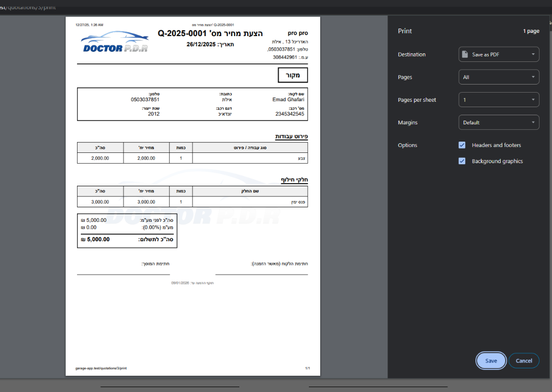Enable or disable Headers and footers checkbox

(462, 145)
